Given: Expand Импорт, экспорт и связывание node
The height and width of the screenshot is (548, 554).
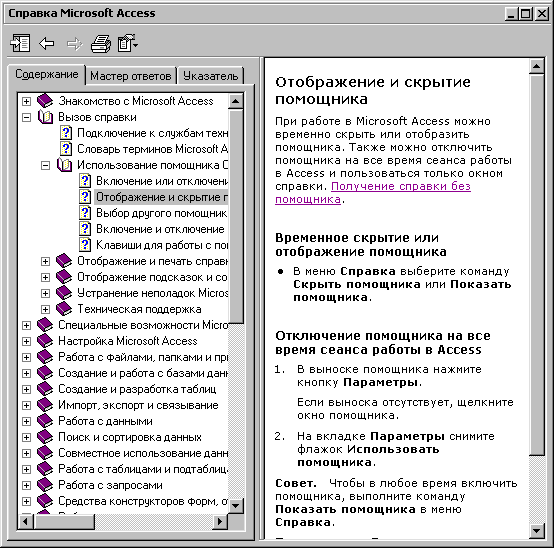Looking at the screenshot, I should pyautogui.click(x=26, y=406).
